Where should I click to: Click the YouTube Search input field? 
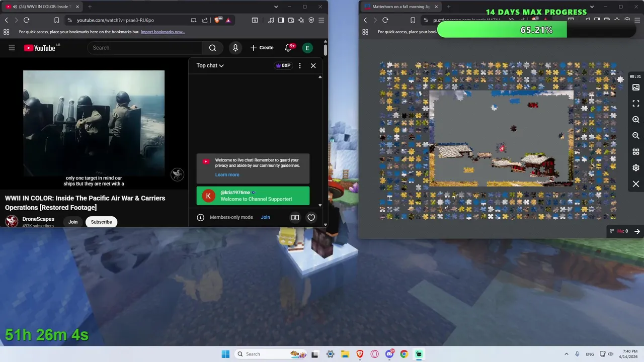pos(145,48)
